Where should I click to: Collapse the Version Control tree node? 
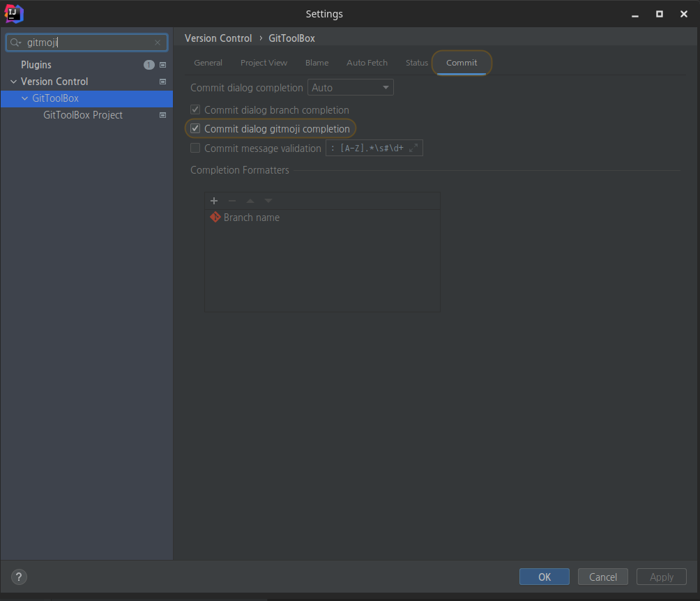tap(13, 82)
